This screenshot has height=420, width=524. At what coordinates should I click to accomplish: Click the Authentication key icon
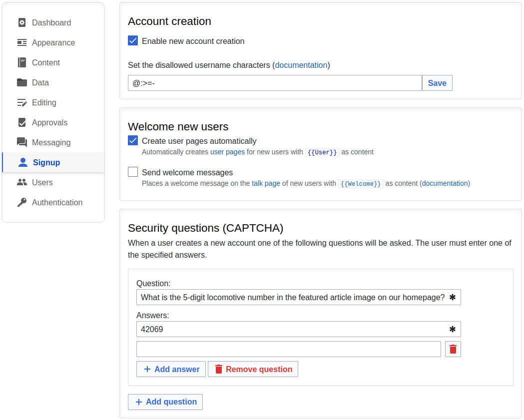pos(22,202)
